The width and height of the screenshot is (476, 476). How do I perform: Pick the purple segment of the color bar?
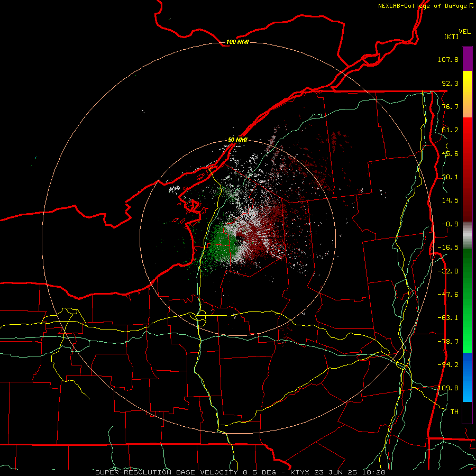pos(467,59)
